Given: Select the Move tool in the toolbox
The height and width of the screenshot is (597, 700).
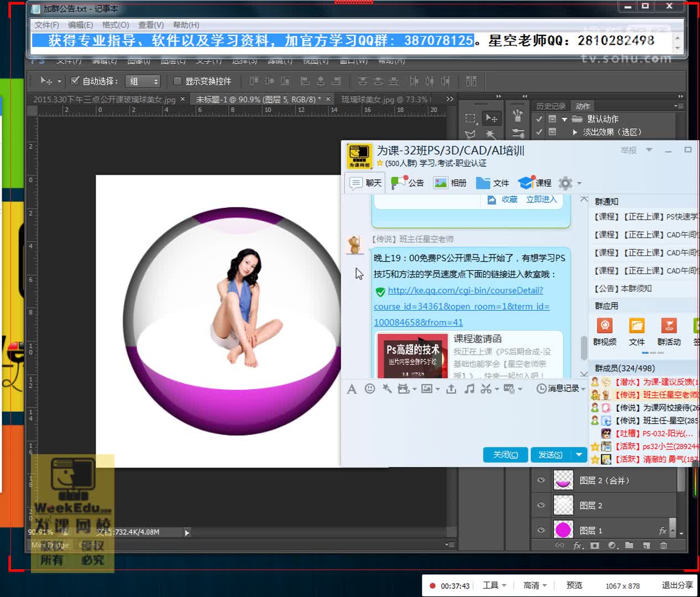Looking at the screenshot, I should 491,118.
